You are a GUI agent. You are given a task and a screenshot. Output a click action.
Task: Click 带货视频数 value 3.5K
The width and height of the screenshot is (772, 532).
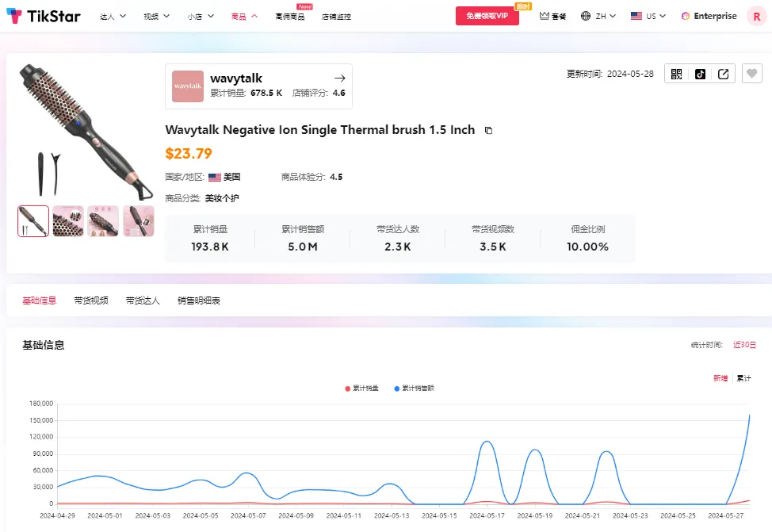(x=493, y=247)
